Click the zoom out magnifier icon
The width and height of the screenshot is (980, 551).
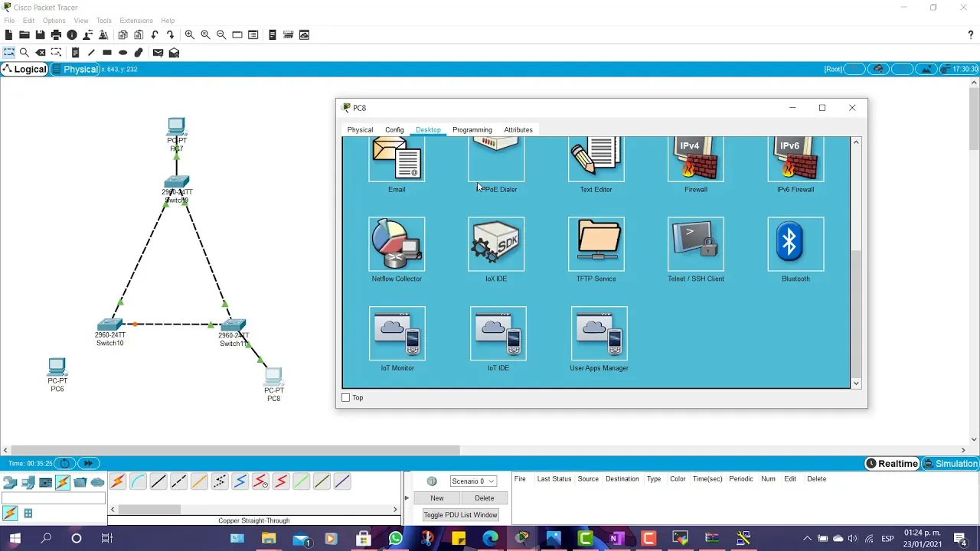221,34
